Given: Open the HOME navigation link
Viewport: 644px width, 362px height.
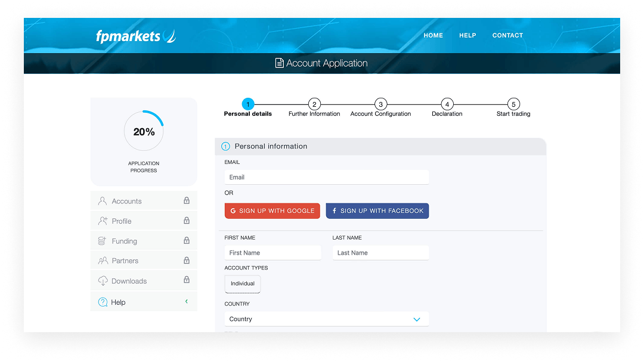Looking at the screenshot, I should coord(433,35).
